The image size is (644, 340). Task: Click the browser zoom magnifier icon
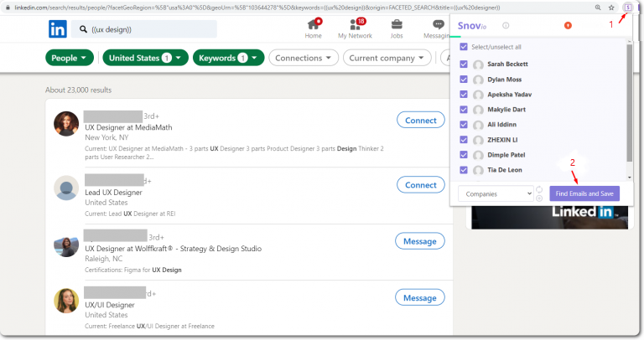coord(598,8)
